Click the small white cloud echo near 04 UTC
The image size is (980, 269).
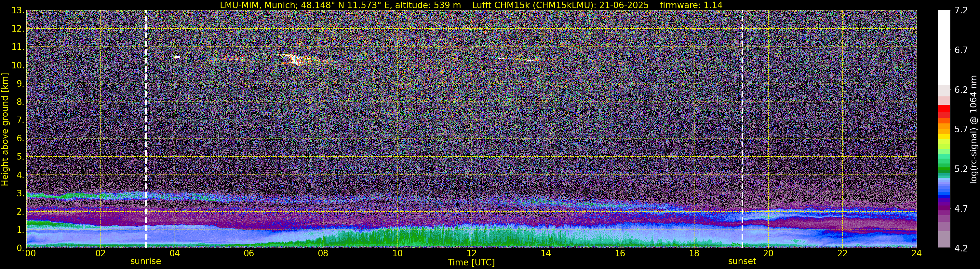177,57
